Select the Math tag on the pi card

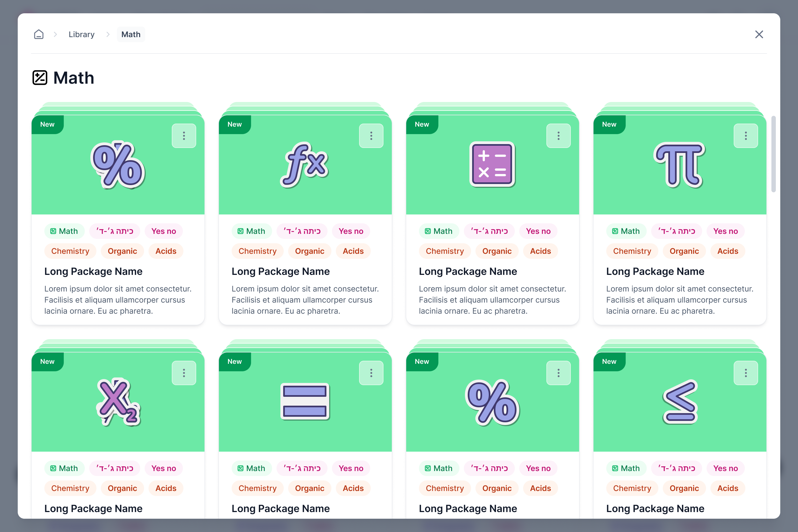point(626,231)
